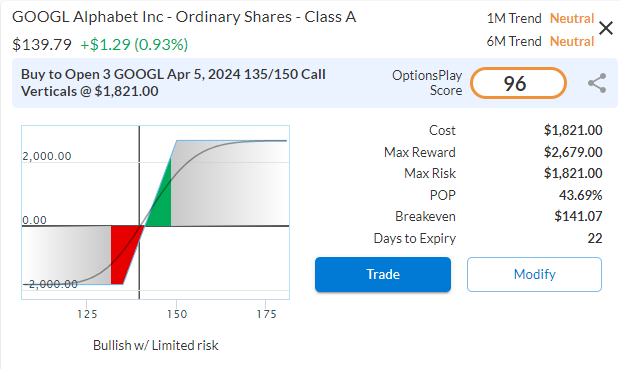Viewport: 620px width, 369px height.
Task: Click the OptionsPlay Score 96 badge
Action: click(518, 83)
